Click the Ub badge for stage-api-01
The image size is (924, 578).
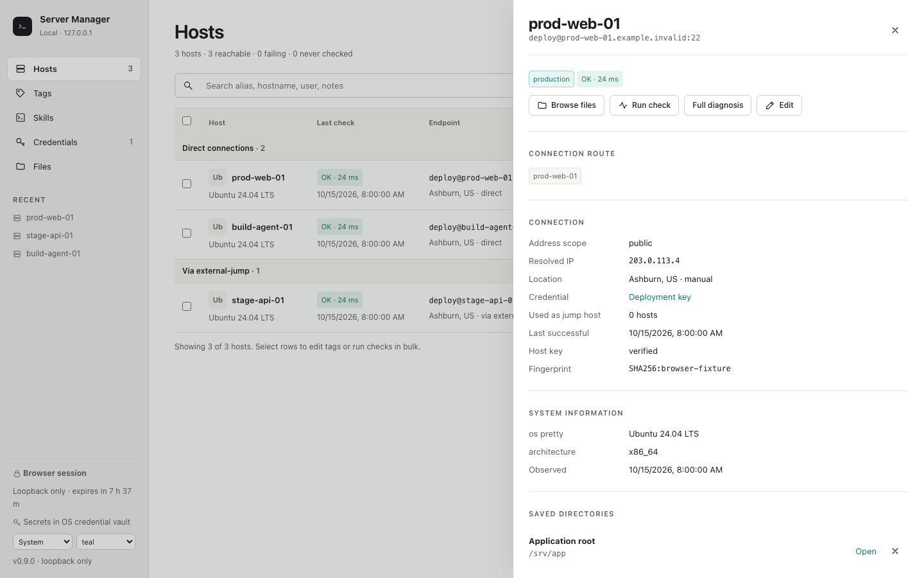[x=218, y=300]
